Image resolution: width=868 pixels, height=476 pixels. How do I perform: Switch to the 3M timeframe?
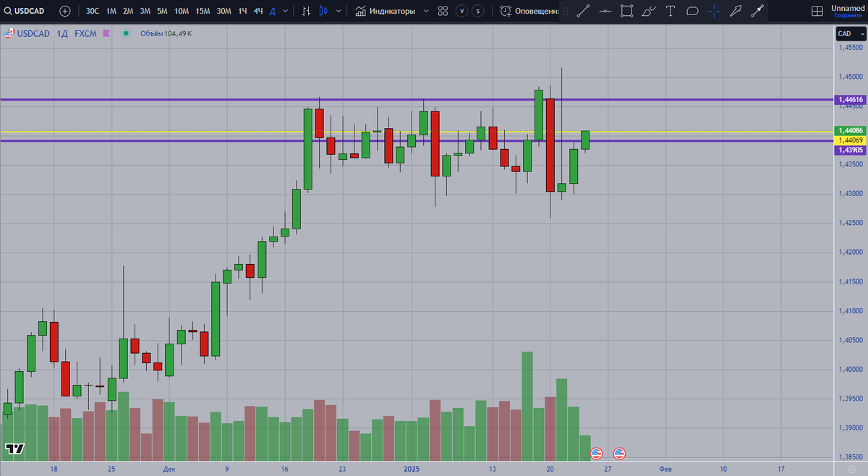[145, 11]
